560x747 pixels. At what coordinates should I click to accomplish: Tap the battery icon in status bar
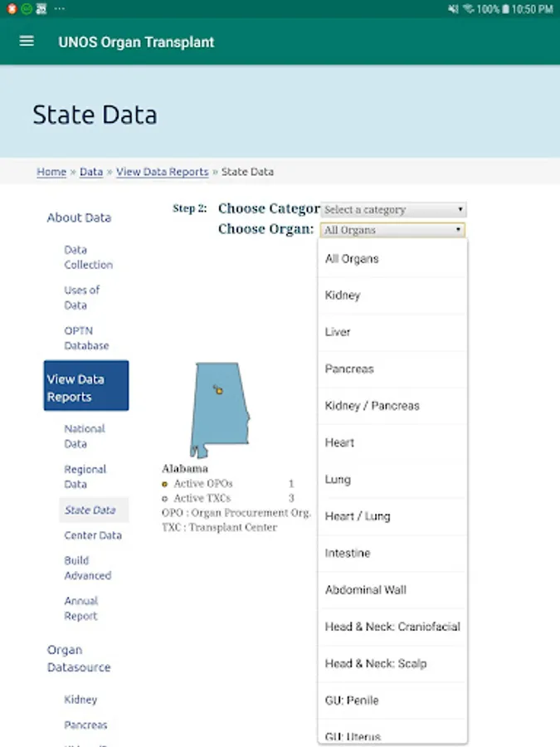[x=504, y=9]
